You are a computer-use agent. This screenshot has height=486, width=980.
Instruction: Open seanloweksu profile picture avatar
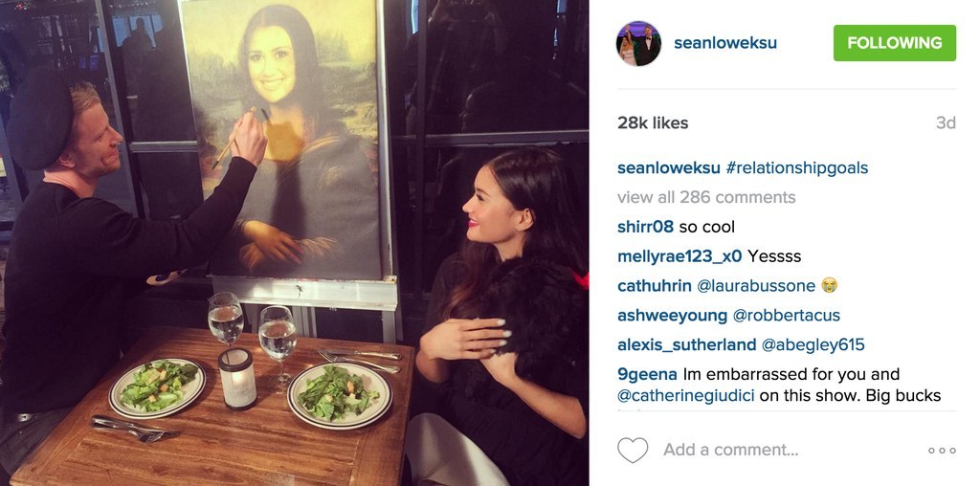[638, 43]
